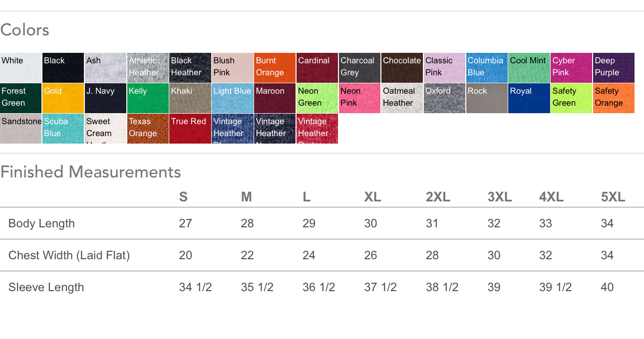
Task: Pick the Neon Pink swatch
Action: [x=359, y=98]
